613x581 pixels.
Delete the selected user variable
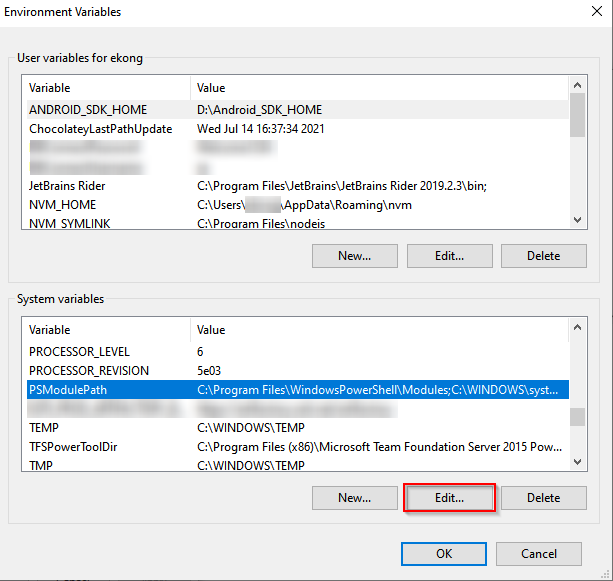543,255
